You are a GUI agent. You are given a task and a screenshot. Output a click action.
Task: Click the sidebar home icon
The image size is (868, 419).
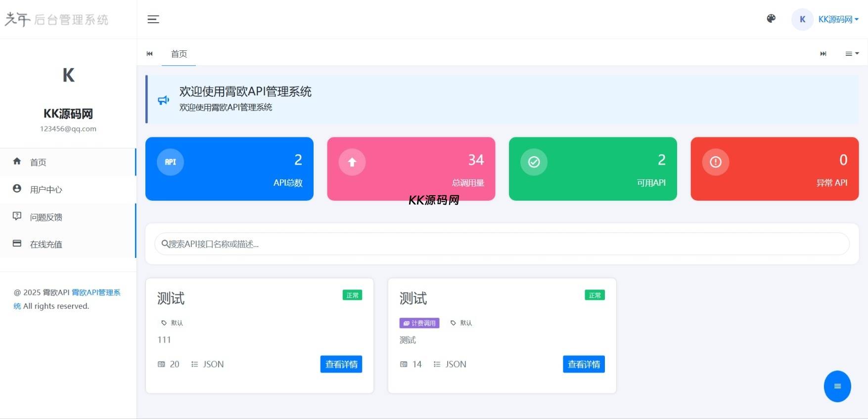click(x=17, y=161)
